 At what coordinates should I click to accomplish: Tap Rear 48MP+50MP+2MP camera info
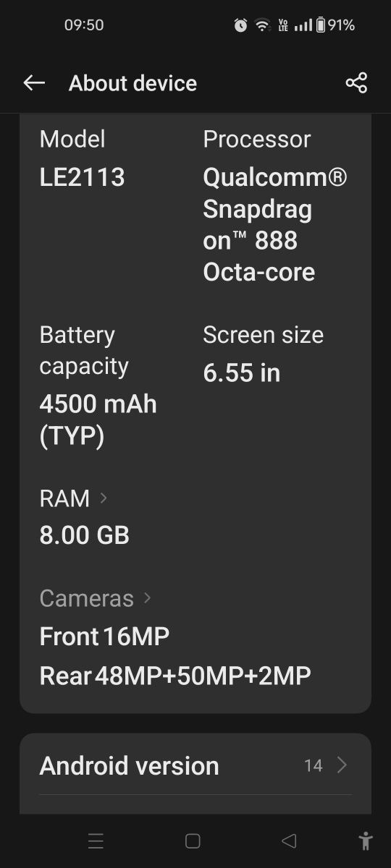[x=175, y=676]
